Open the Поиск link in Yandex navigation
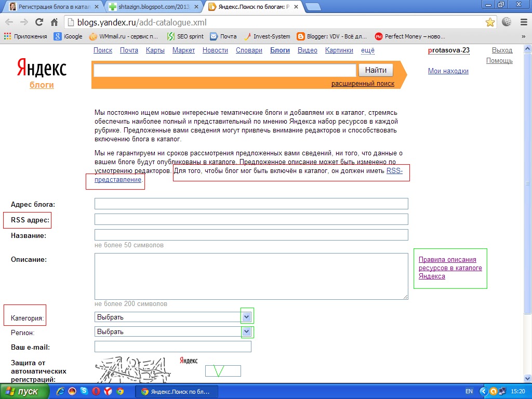 pyautogui.click(x=103, y=50)
